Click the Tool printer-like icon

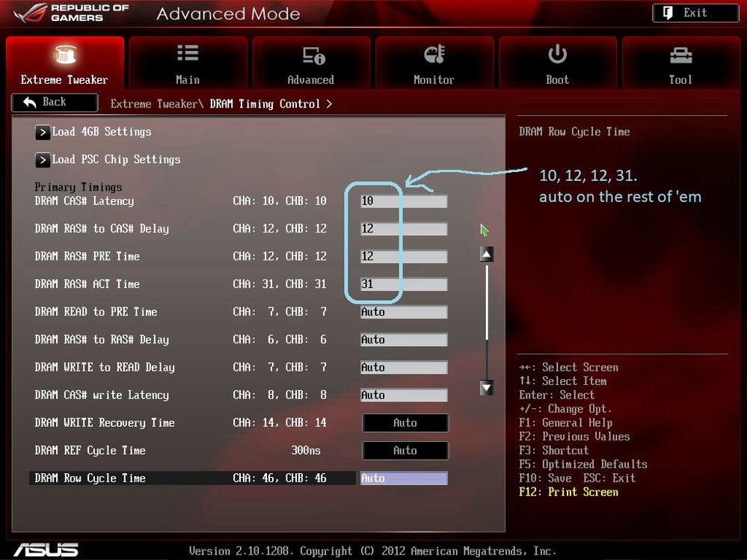click(x=680, y=55)
